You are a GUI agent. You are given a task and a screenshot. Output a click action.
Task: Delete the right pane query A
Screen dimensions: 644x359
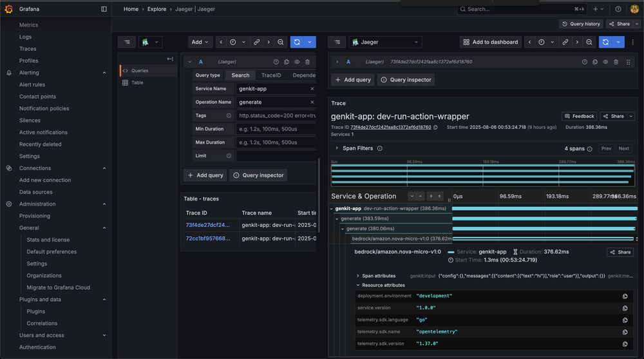[x=616, y=62]
